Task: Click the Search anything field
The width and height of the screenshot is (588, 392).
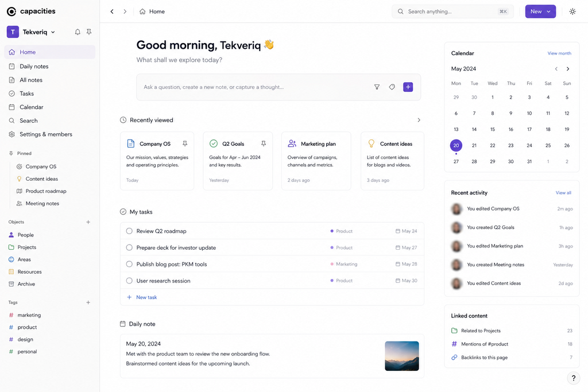Action: (x=452, y=11)
